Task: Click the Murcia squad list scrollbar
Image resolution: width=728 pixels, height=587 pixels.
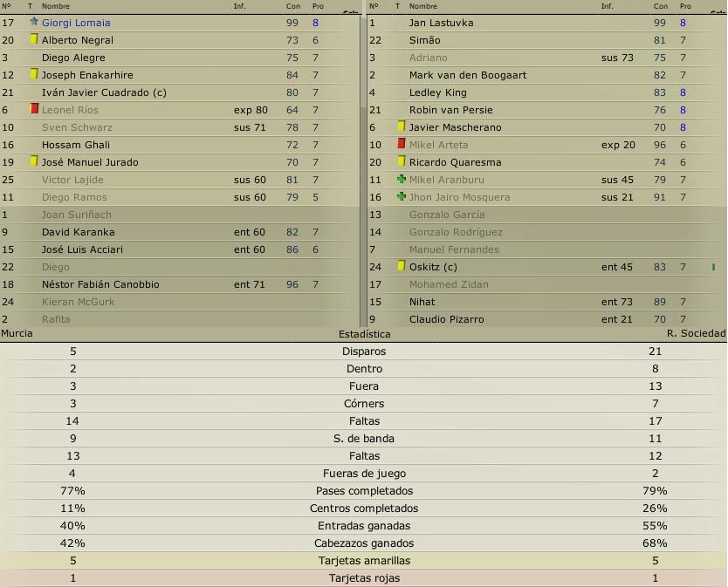Action: tap(363, 171)
